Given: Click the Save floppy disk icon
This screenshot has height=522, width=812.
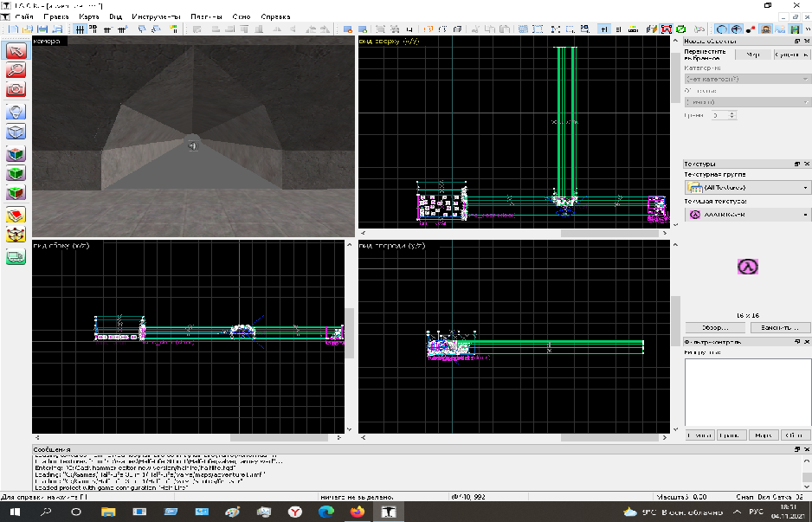Looking at the screenshot, I should pyautogui.click(x=42, y=29).
